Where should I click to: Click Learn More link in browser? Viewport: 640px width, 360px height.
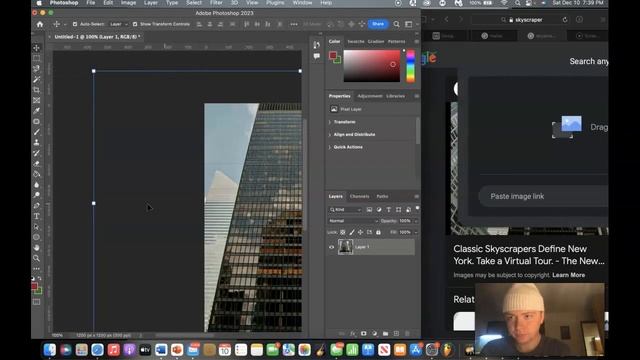click(x=568, y=275)
